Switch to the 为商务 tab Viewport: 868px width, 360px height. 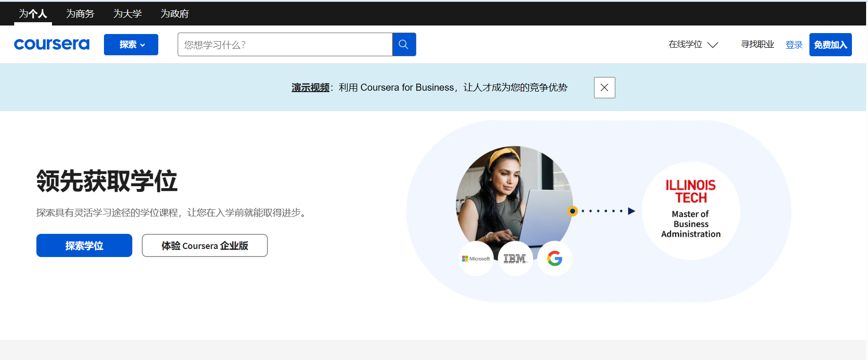(x=80, y=14)
